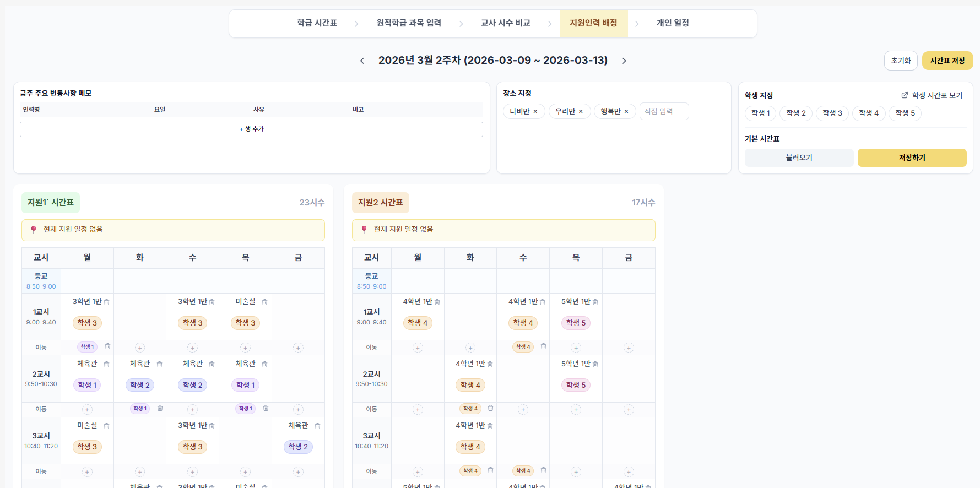Go to previous week with left chevron

point(362,61)
